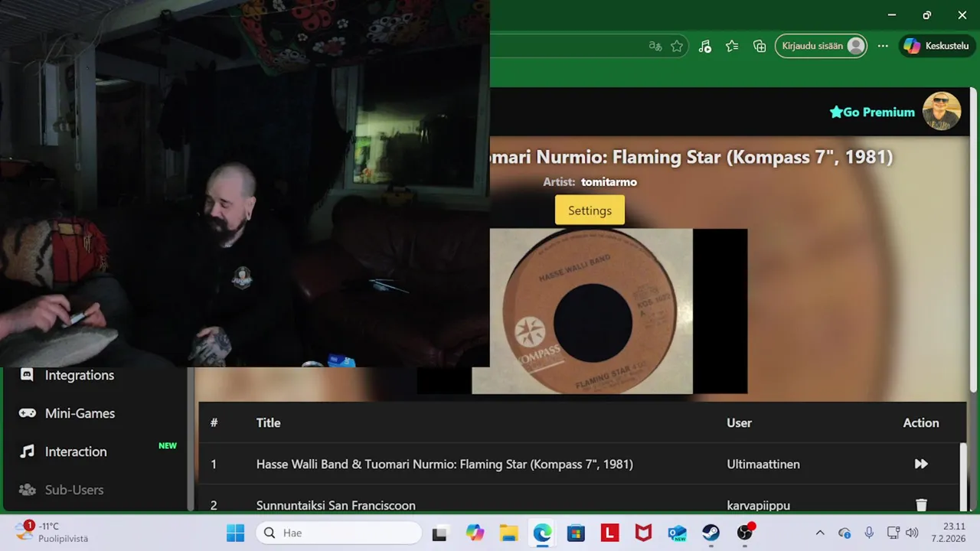Open Copilot from the taskbar

pos(475,533)
